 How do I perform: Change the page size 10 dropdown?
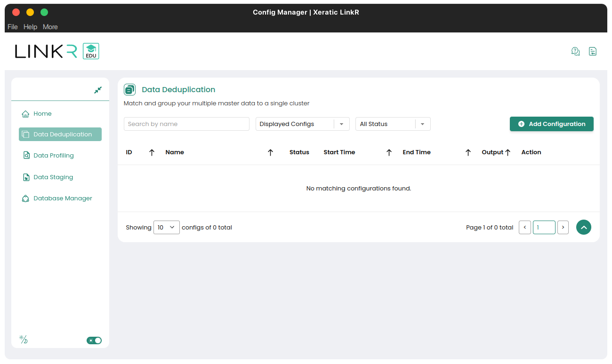point(166,227)
